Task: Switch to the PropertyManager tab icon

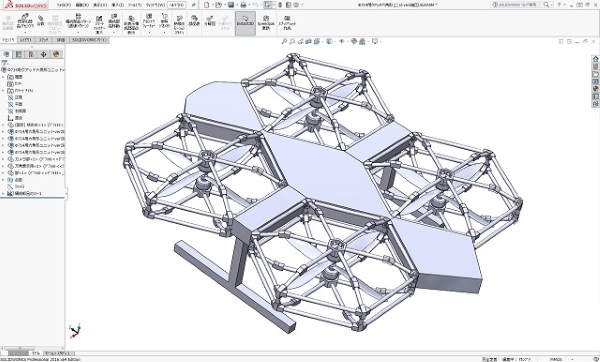Action: 18,54
